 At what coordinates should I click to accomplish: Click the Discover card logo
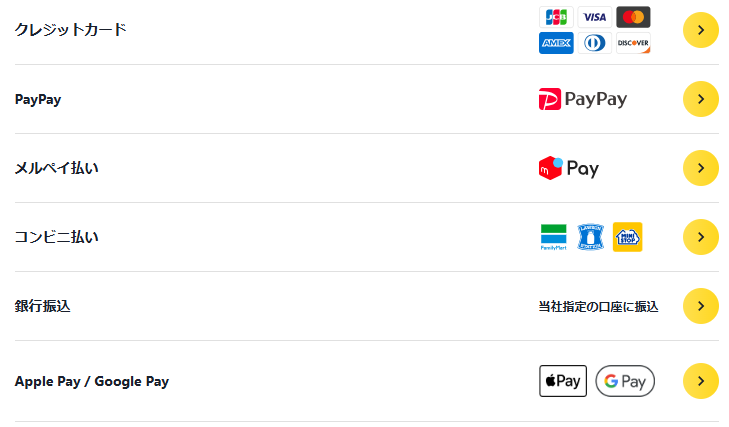pyautogui.click(x=633, y=43)
